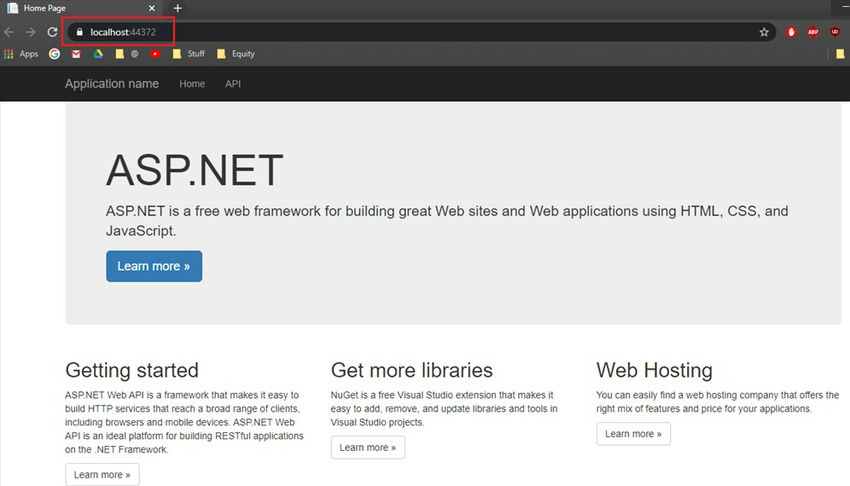850x486 pixels.
Task: Open the Stuff bookmarks folder
Action: (188, 54)
